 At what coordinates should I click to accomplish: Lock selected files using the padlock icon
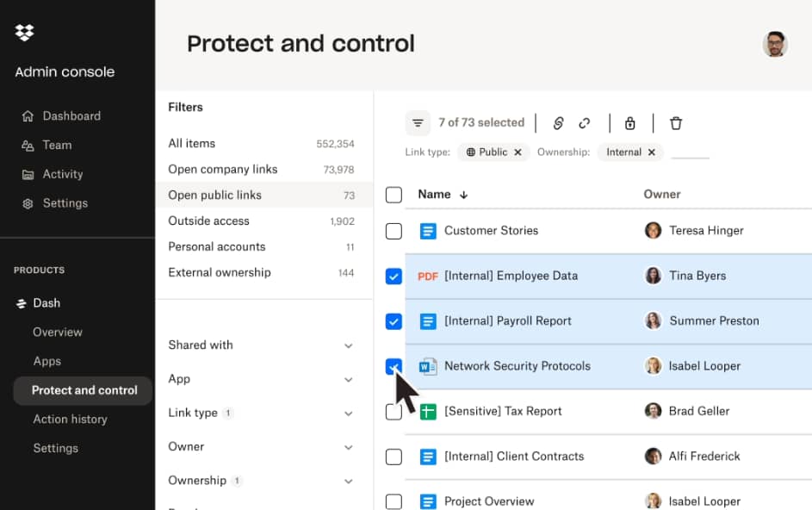tap(630, 123)
